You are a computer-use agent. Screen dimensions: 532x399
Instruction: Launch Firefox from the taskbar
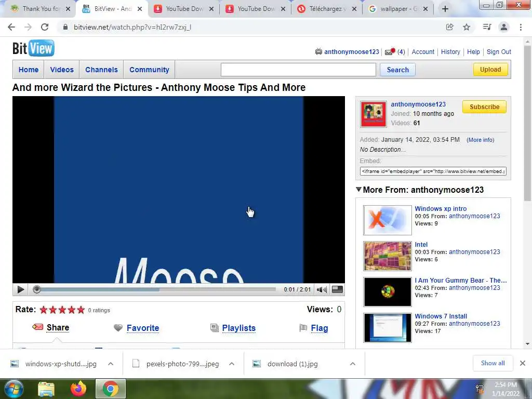78,389
